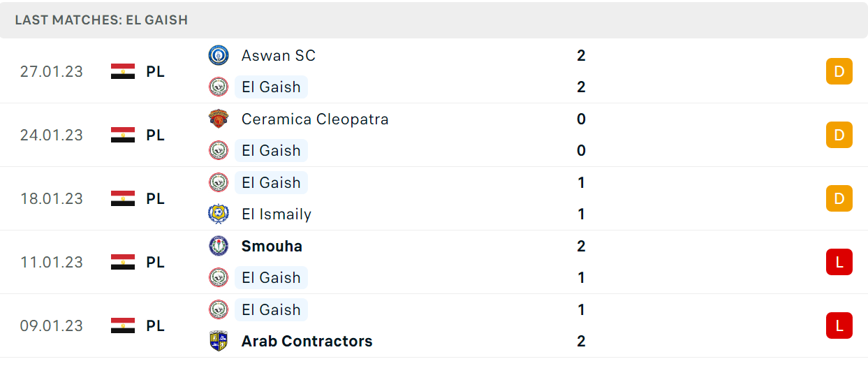The width and height of the screenshot is (868, 366).
Task: Click the Aswan SC club crest
Action: [x=219, y=55]
